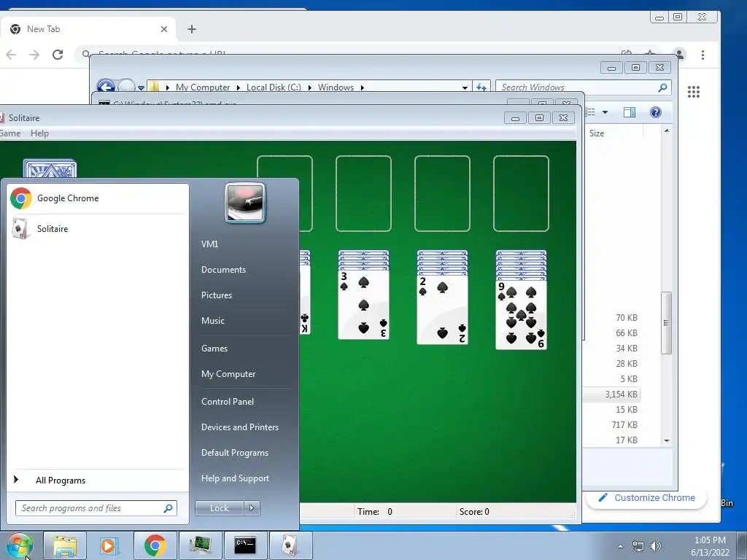The width and height of the screenshot is (747, 560).
Task: Click My Computer in Explorer address bar
Action: [203, 87]
